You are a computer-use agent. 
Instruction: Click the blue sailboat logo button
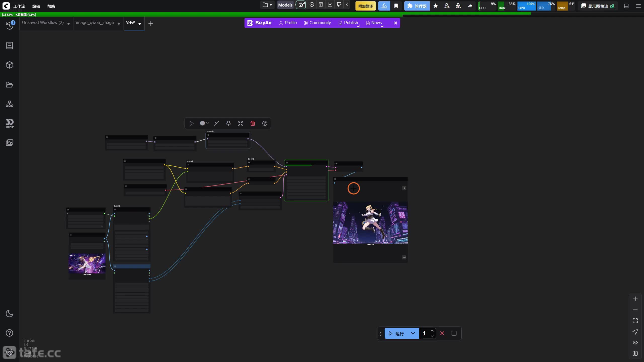[384, 6]
